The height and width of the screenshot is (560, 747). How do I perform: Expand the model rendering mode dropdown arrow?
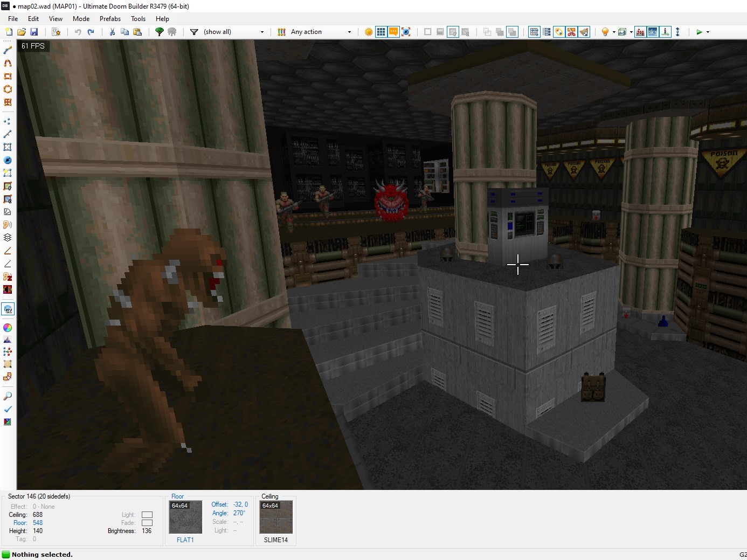[631, 32]
